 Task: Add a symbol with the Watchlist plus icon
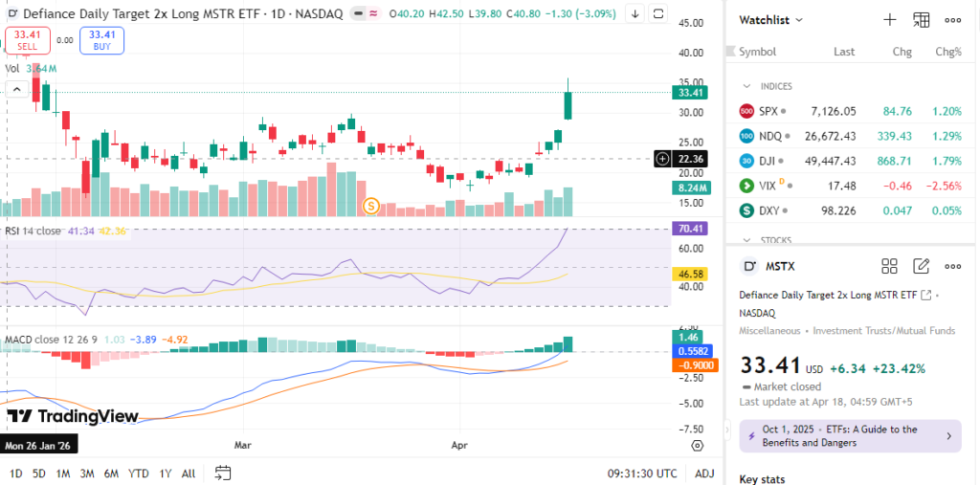point(889,19)
